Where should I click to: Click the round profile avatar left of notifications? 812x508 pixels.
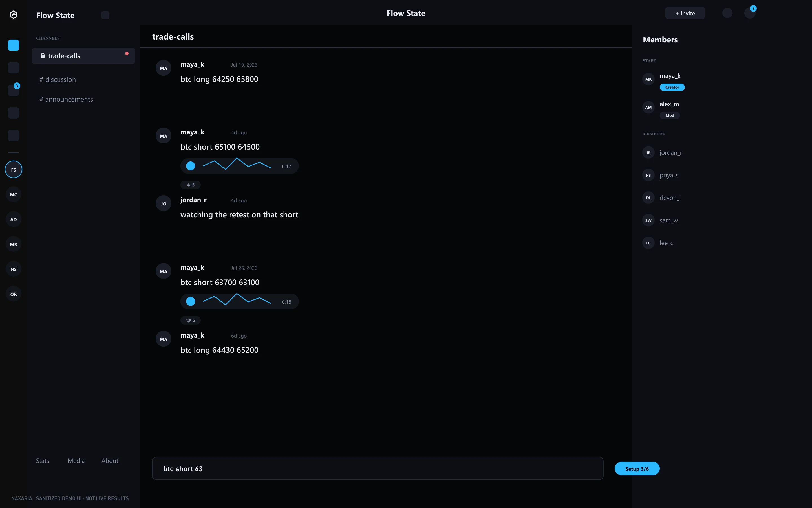(727, 13)
